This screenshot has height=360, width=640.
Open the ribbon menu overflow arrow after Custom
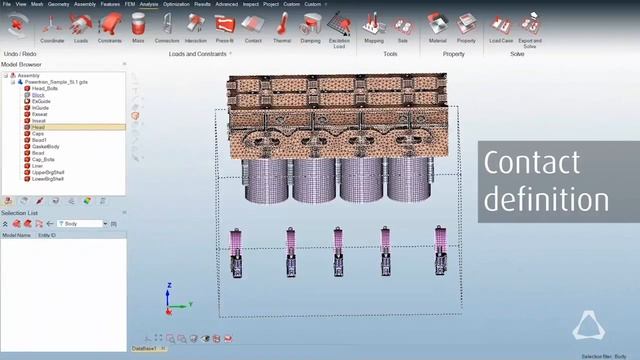325,4
